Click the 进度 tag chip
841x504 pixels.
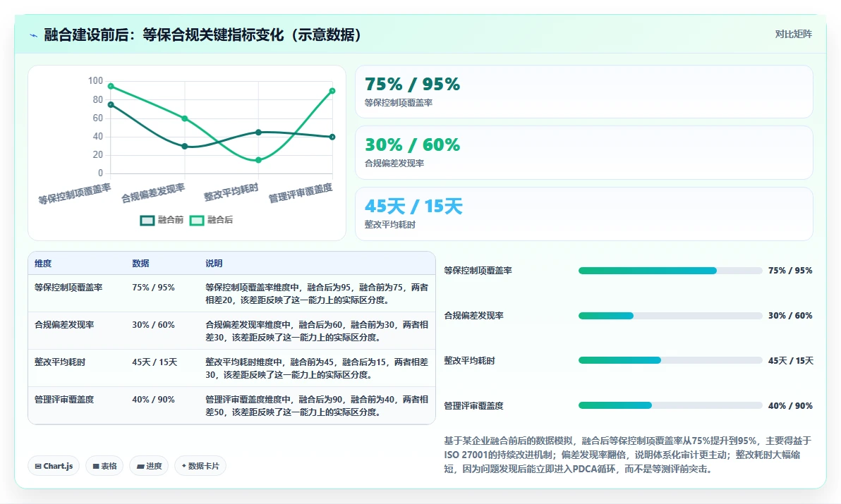tap(149, 466)
